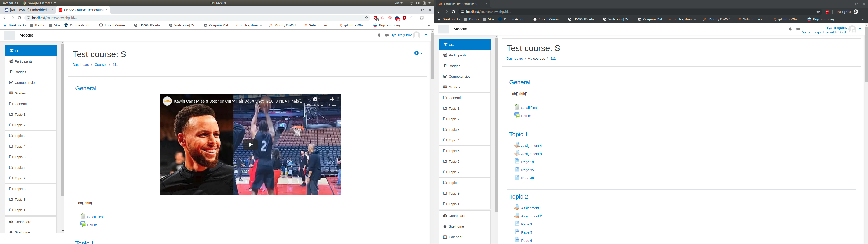Open messages chat icon in right Moodle window

pos(798,29)
